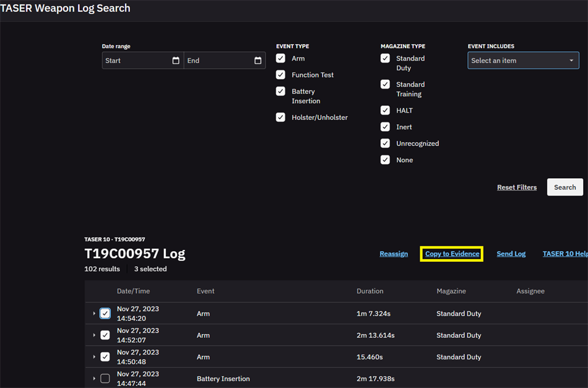Open the Reassign link
This screenshot has width=588, height=388.
click(x=394, y=254)
